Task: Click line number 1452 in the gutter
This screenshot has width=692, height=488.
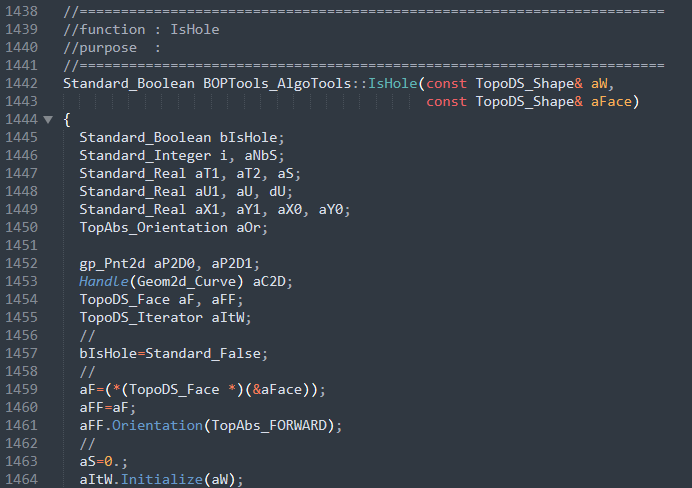Action: 20,264
